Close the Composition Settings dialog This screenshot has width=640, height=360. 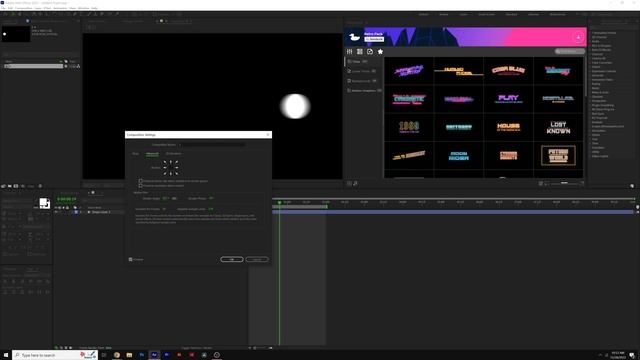[x=268, y=135]
